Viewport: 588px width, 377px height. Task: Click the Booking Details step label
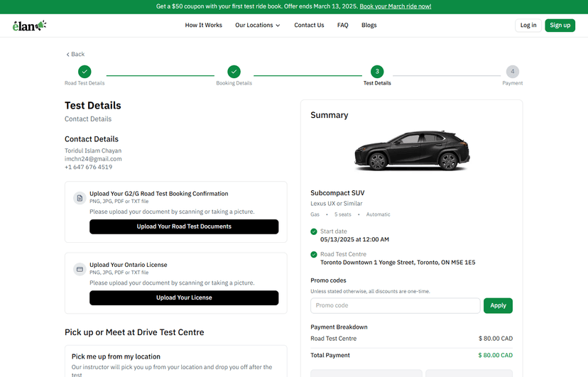[234, 83]
